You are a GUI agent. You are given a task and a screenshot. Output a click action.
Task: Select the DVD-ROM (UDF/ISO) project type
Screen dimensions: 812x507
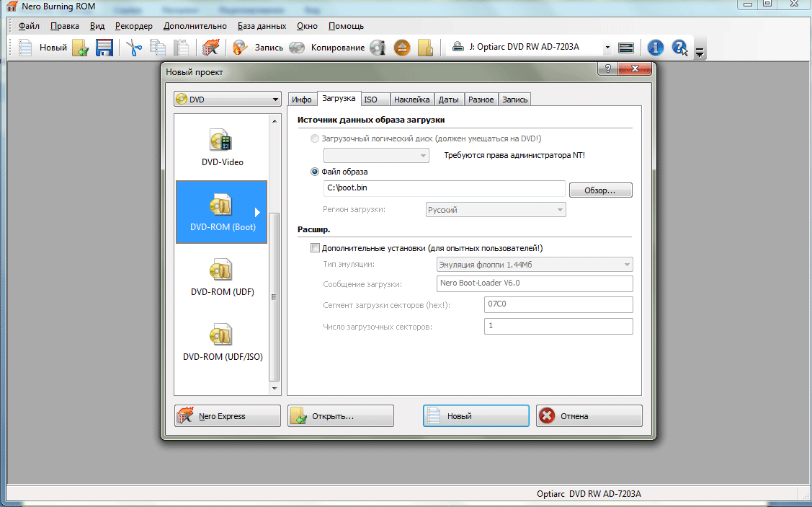click(x=222, y=342)
